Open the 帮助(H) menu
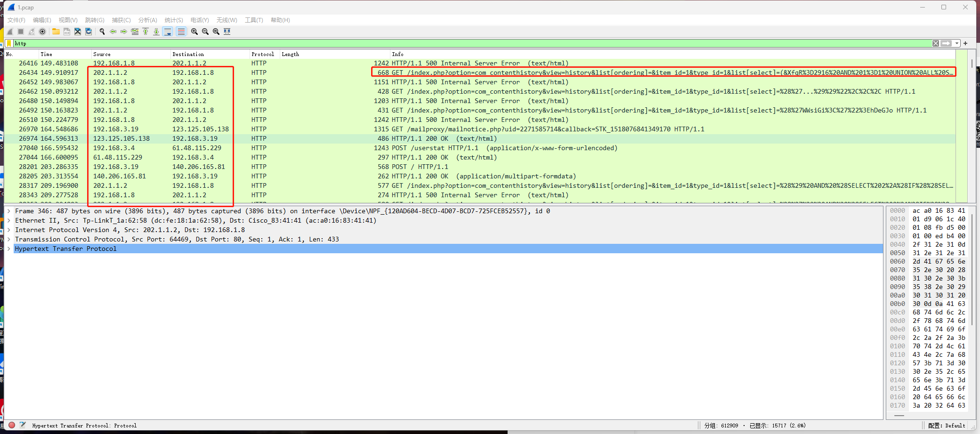Viewport: 980px width, 434px height. pos(280,20)
